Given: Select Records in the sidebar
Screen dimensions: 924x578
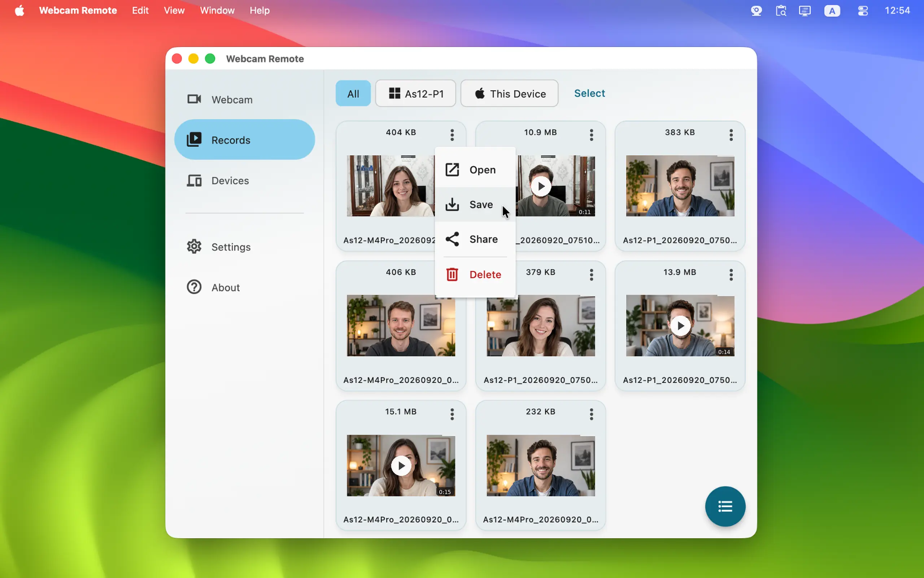Looking at the screenshot, I should point(244,139).
